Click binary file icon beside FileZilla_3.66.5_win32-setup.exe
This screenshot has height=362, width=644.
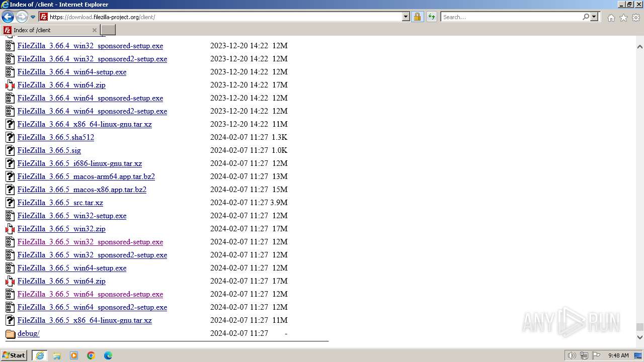pyautogui.click(x=10, y=216)
